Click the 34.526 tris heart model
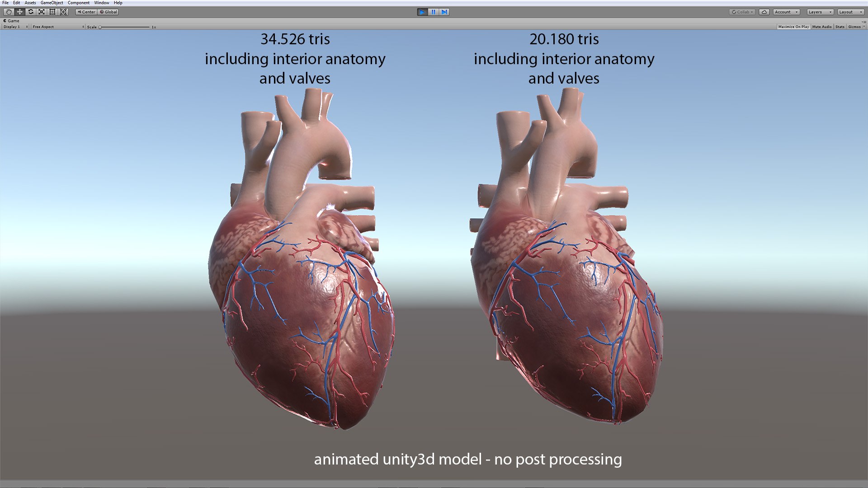This screenshot has width=868, height=488. click(301, 260)
